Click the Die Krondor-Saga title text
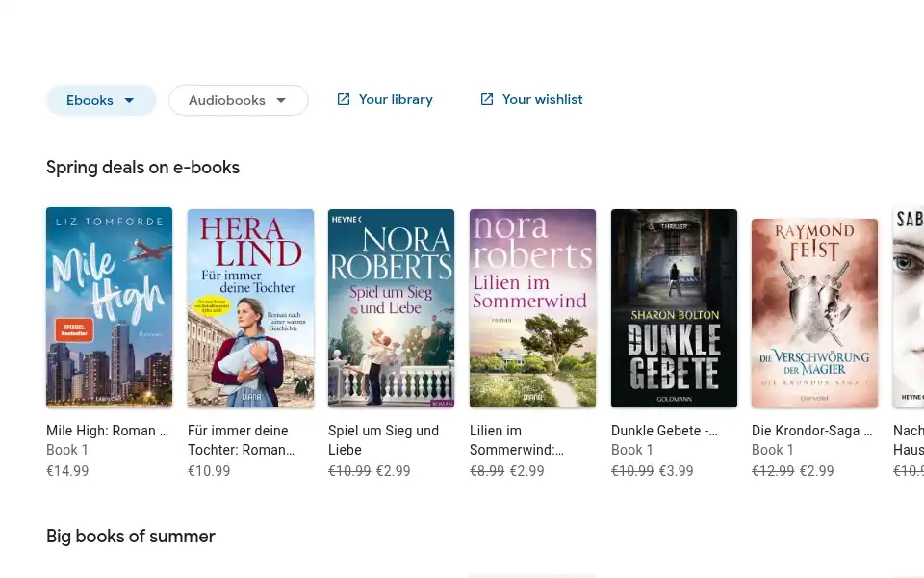Viewport: 924px width, 578px height. 812,431
